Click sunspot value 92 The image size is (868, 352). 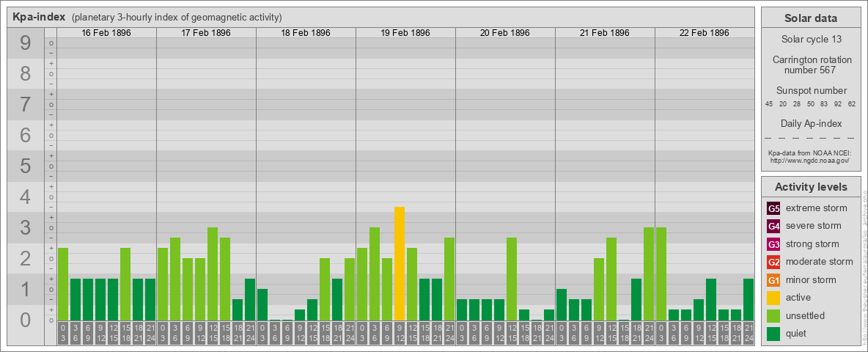coord(838,104)
